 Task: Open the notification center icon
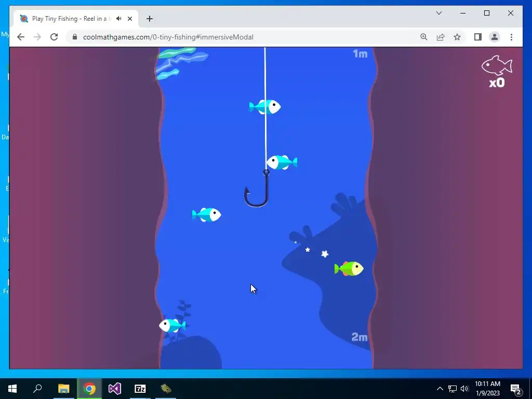coord(516,389)
